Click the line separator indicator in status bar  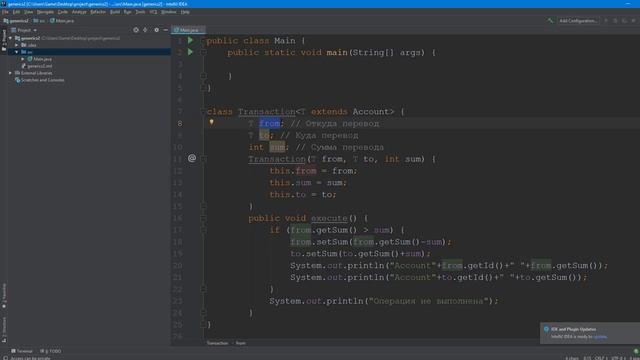pyautogui.click(x=600, y=358)
